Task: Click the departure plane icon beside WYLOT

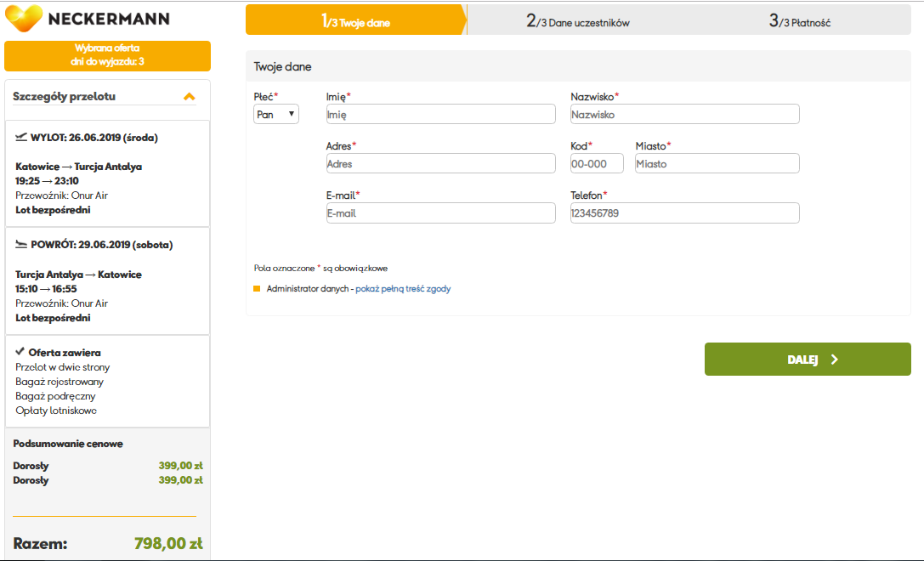Action: coord(21,138)
